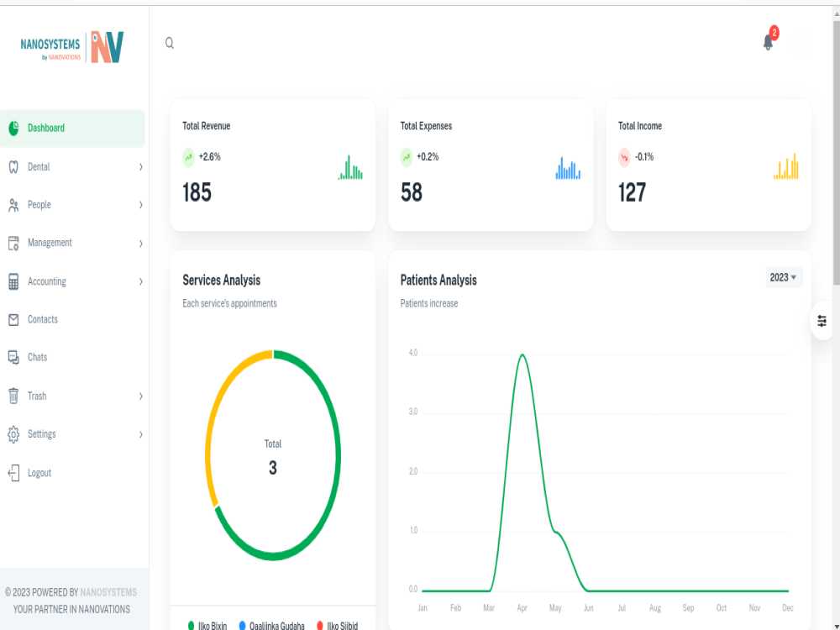Toggle Qaaliinka Gudaha legend entry
Screen dimensions: 840x630
click(271, 626)
